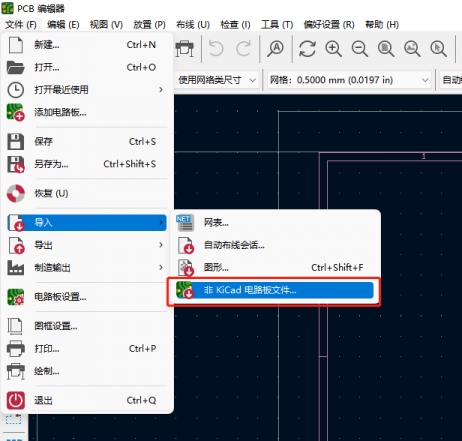Screen dimensions: 462x441
Task: Click the zoom to fit page icon
Action: coord(386,49)
